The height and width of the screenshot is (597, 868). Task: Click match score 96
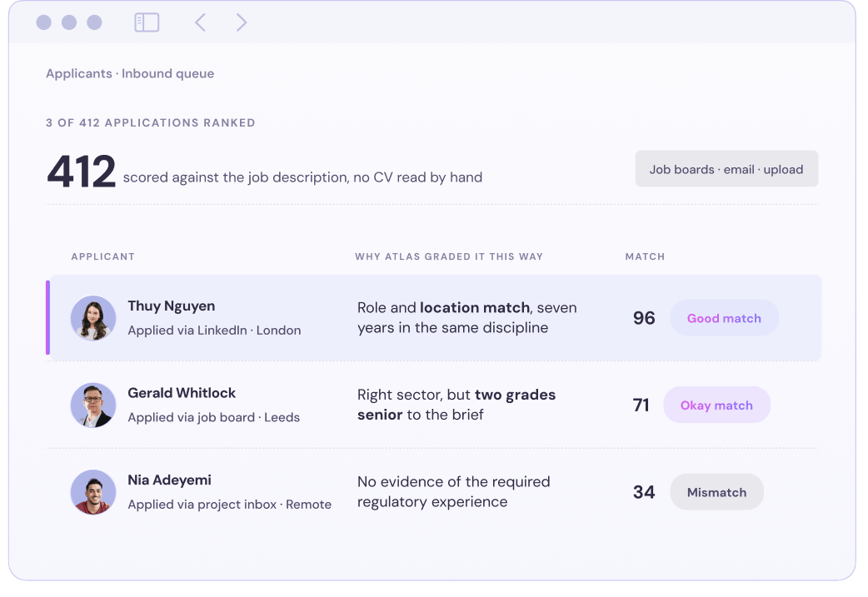tap(644, 318)
